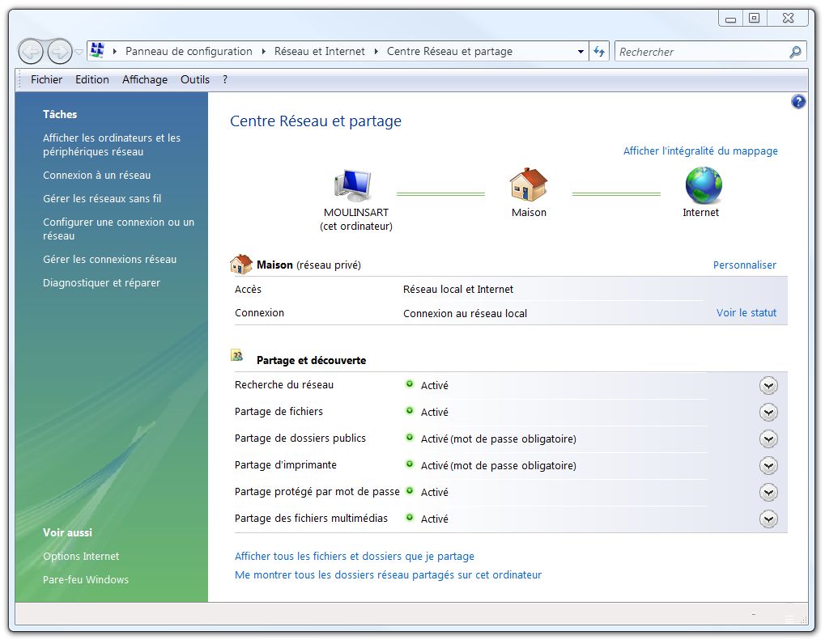Expand Partage des fichiers multimédias options
This screenshot has width=825, height=644.
click(768, 519)
